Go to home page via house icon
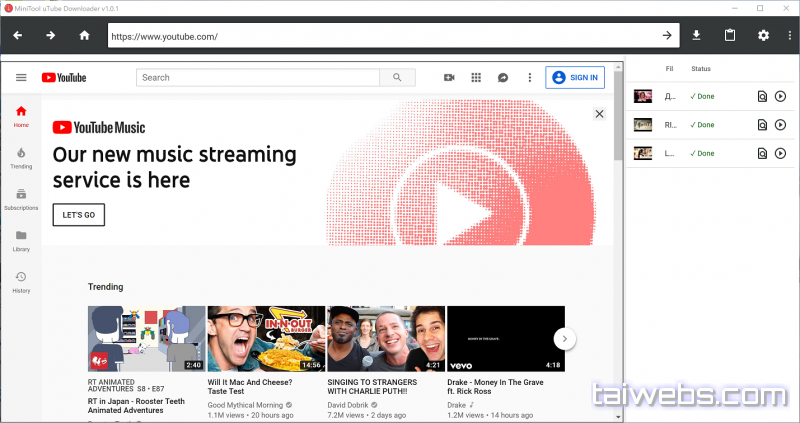Viewport: 800px width, 423px height. coord(84,36)
